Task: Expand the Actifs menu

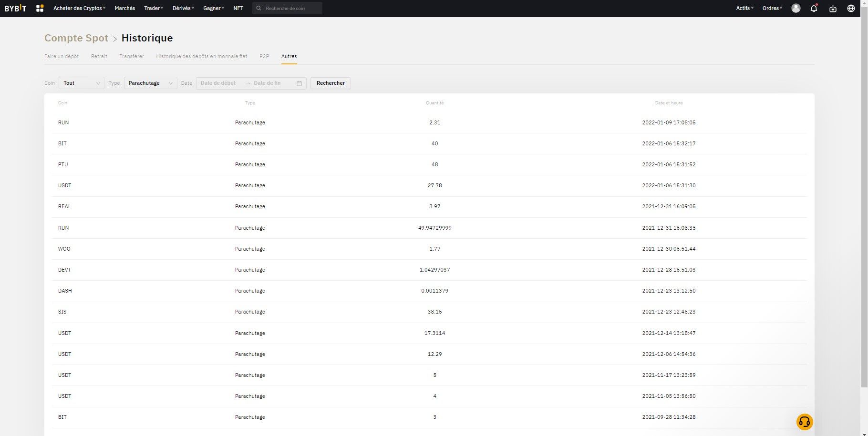Action: 744,8
